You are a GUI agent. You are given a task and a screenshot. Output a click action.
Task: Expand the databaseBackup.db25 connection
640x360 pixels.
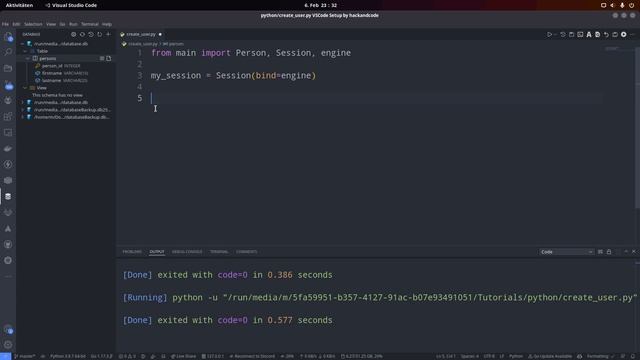[23, 110]
